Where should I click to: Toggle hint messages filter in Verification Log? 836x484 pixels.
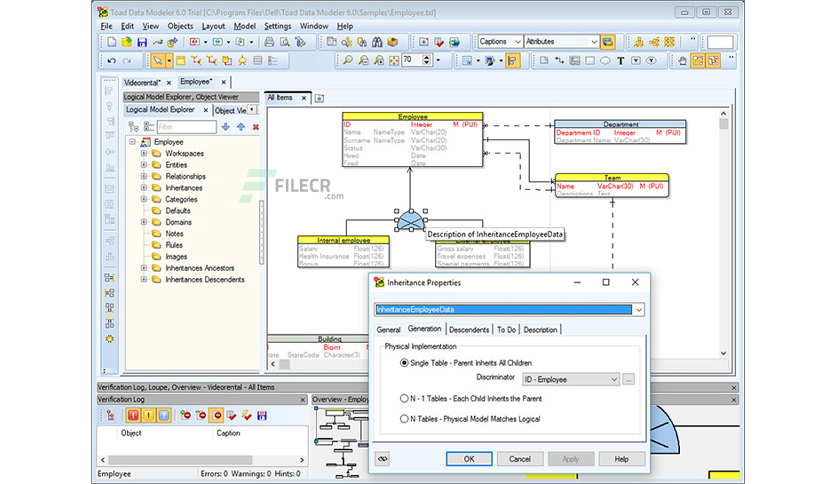(164, 415)
